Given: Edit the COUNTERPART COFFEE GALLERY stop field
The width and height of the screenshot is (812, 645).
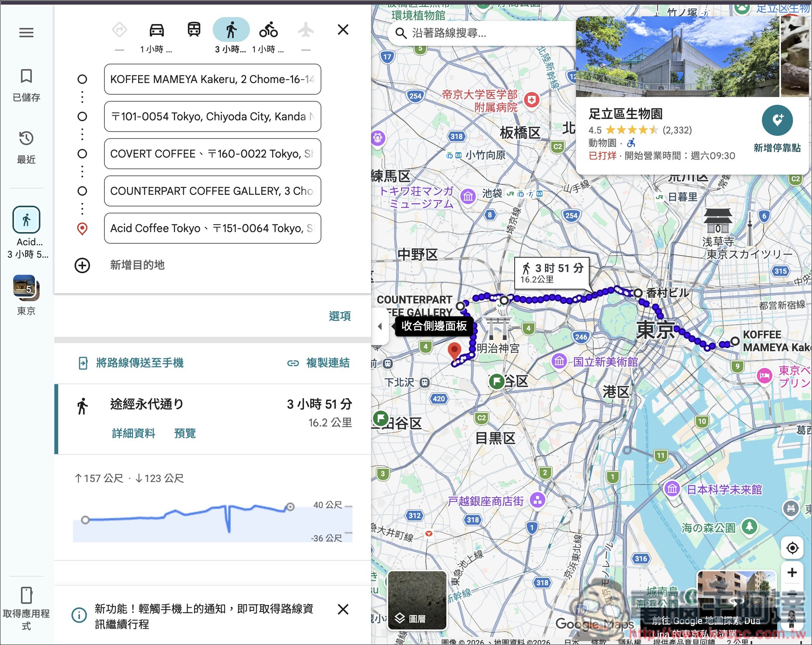Looking at the screenshot, I should [x=213, y=191].
